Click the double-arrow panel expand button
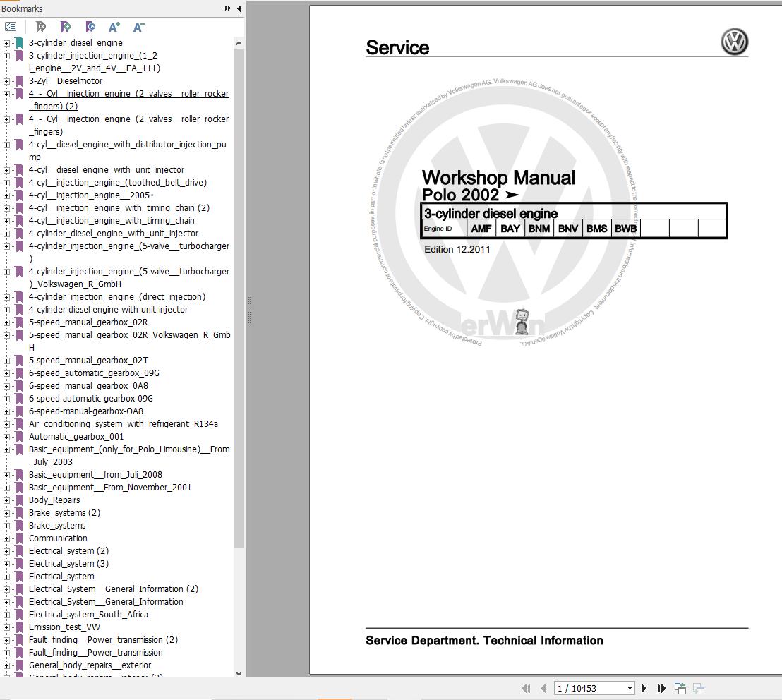This screenshot has width=782, height=700. (x=227, y=8)
